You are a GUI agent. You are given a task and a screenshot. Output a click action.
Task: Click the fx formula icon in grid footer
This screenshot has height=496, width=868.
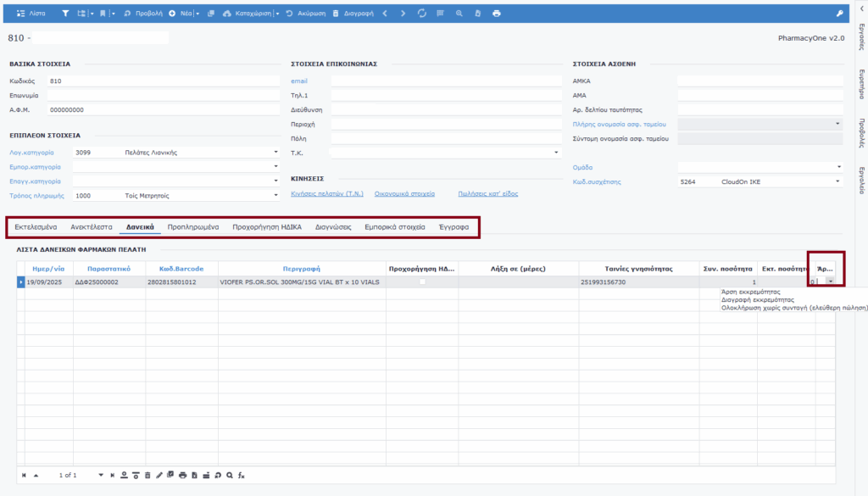coord(241,475)
